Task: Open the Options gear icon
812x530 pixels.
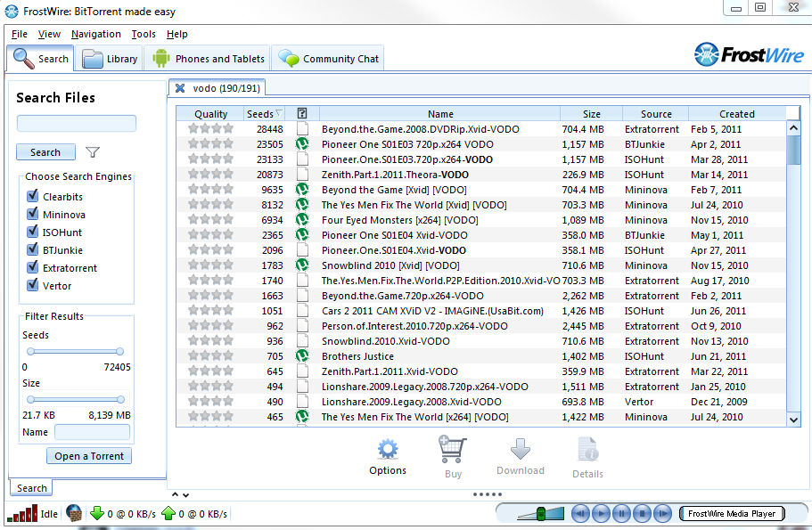Action: [x=388, y=449]
